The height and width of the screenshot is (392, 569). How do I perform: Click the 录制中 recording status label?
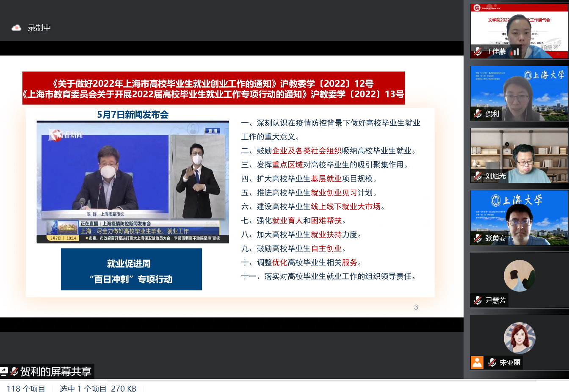39,28
